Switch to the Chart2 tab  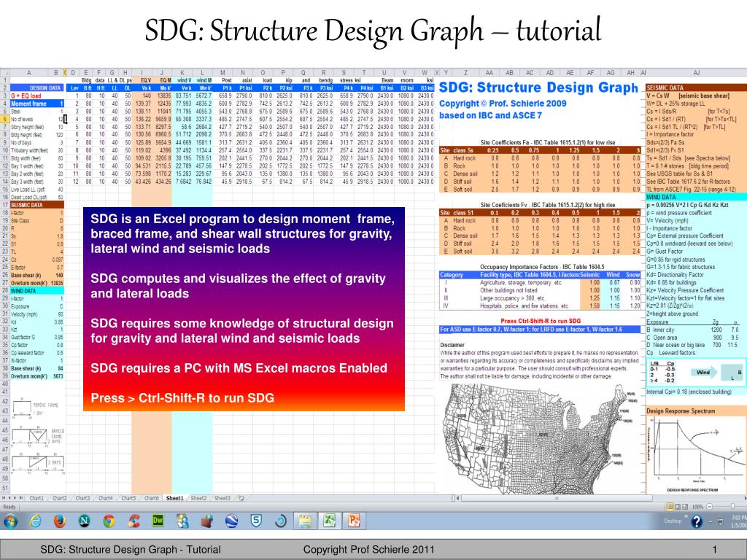[60, 498]
